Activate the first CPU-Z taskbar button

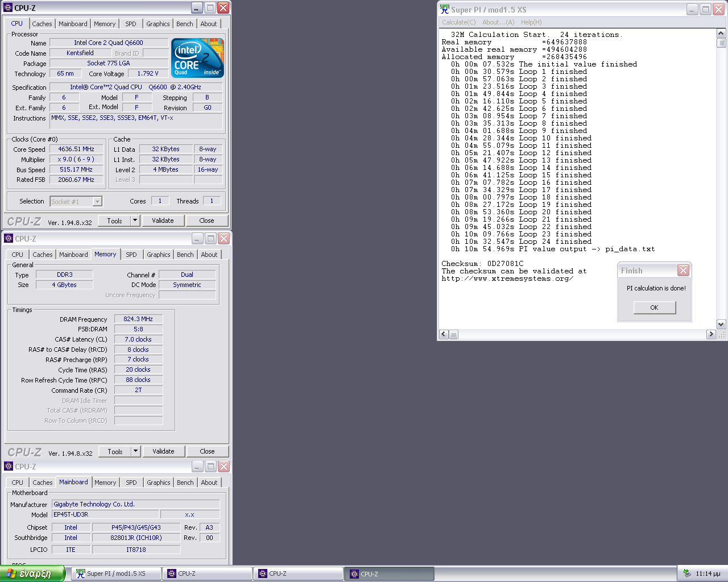207,573
